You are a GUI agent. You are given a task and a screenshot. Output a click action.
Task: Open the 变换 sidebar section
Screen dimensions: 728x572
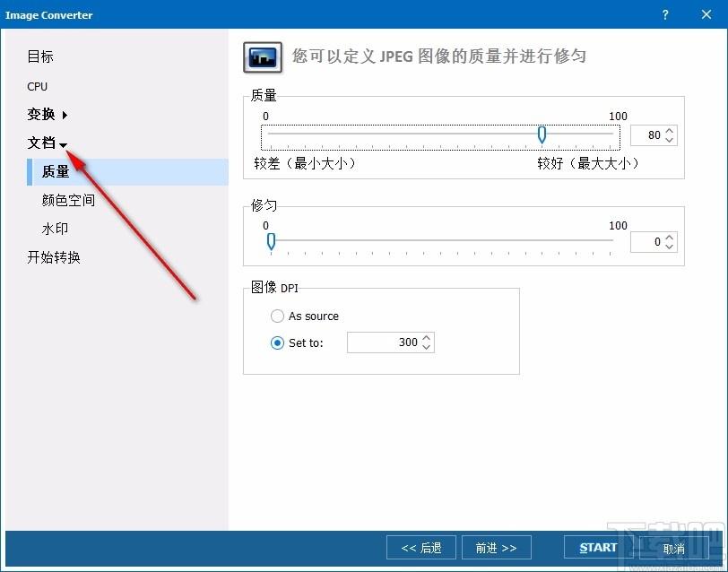pos(41,114)
